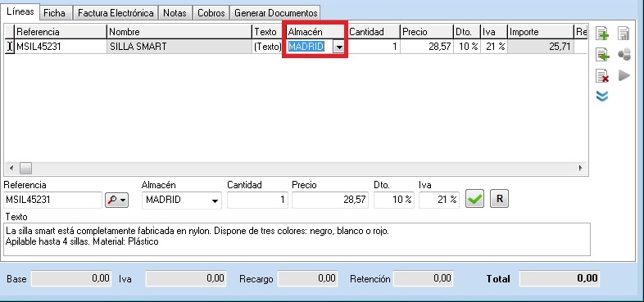The width and height of the screenshot is (644, 302).
Task: Open Almacén dropdown arrow in grid row
Action: click(x=338, y=47)
